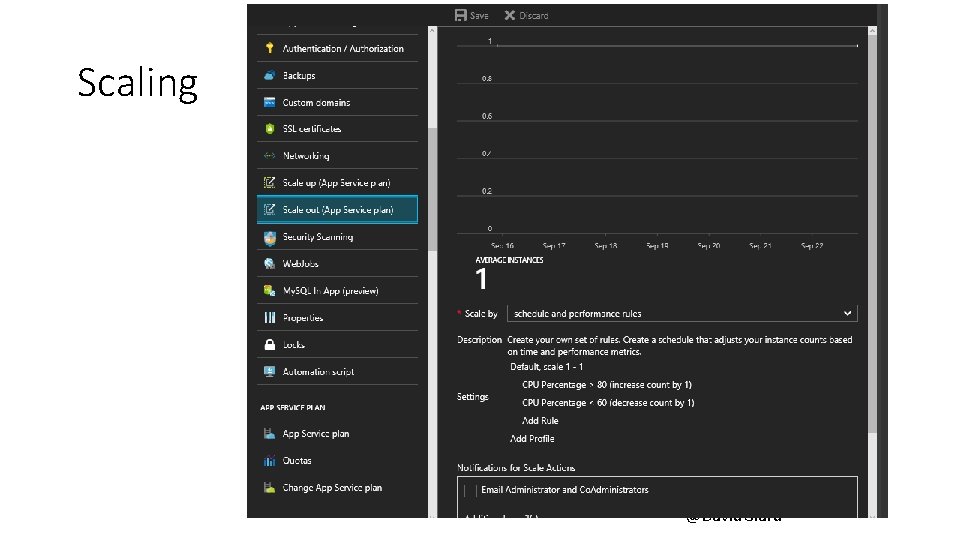Viewport: 960px width, 540px height.
Task: Select Custom domains in sidebar
Action: coord(337,102)
